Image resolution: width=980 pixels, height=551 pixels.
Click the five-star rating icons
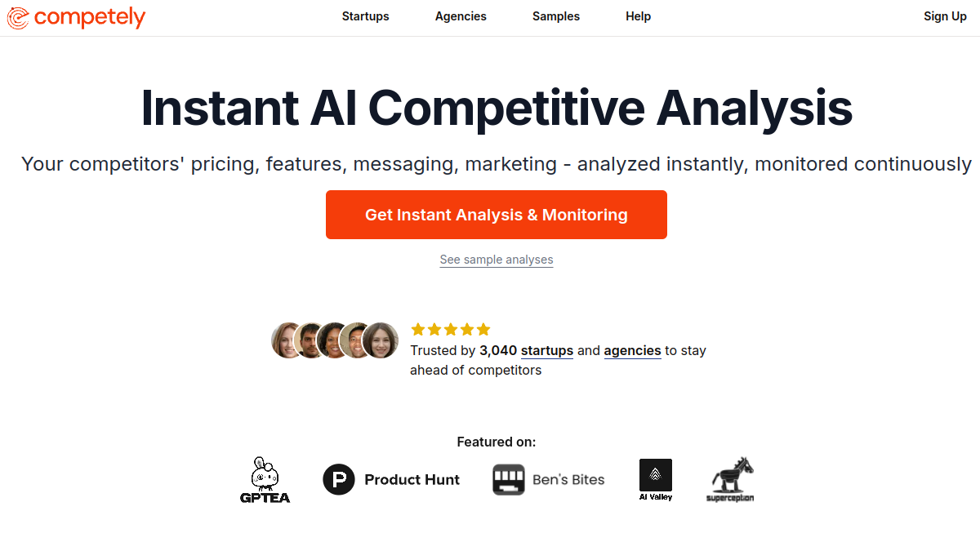click(x=451, y=330)
